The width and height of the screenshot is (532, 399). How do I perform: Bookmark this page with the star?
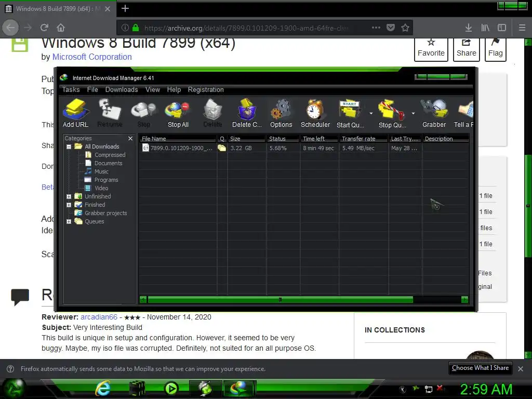tap(405, 28)
